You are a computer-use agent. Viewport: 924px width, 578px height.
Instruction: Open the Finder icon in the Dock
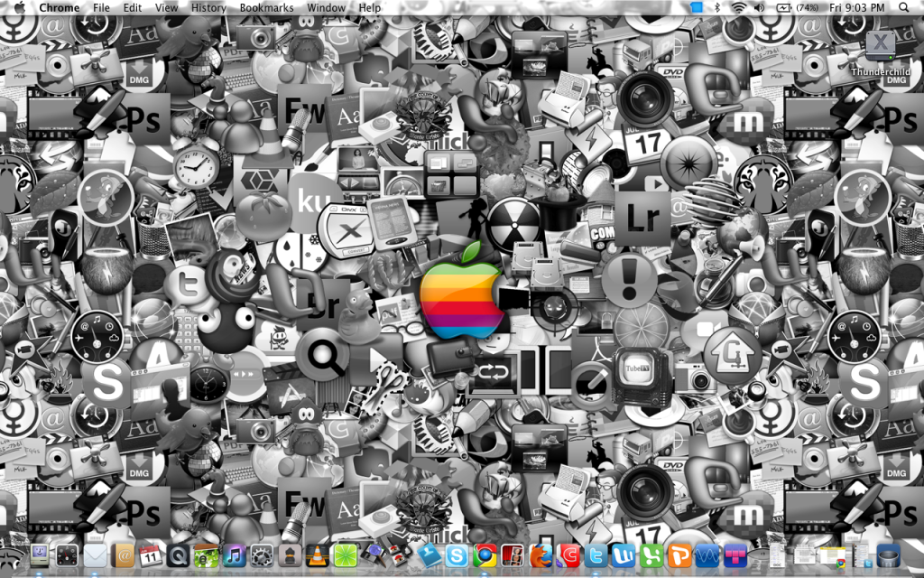click(39, 556)
